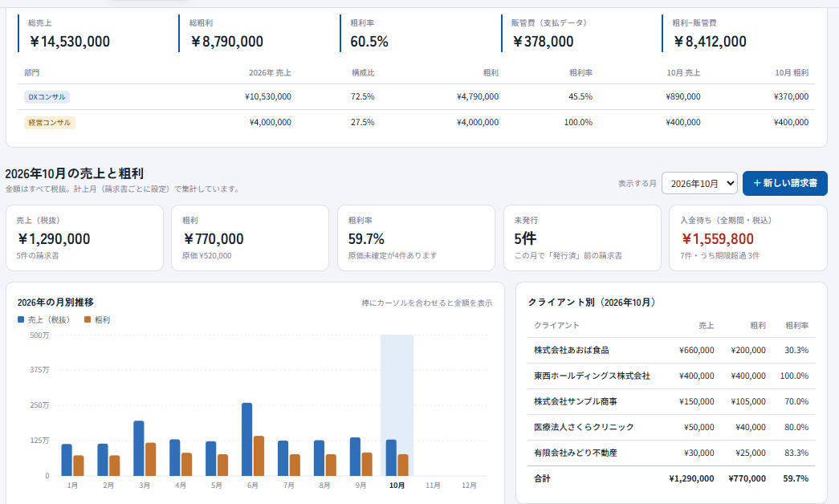This screenshot has width=839, height=504.
Task: Click the DXコンサル gross profit ¥4,790,000
Action: coord(477,97)
